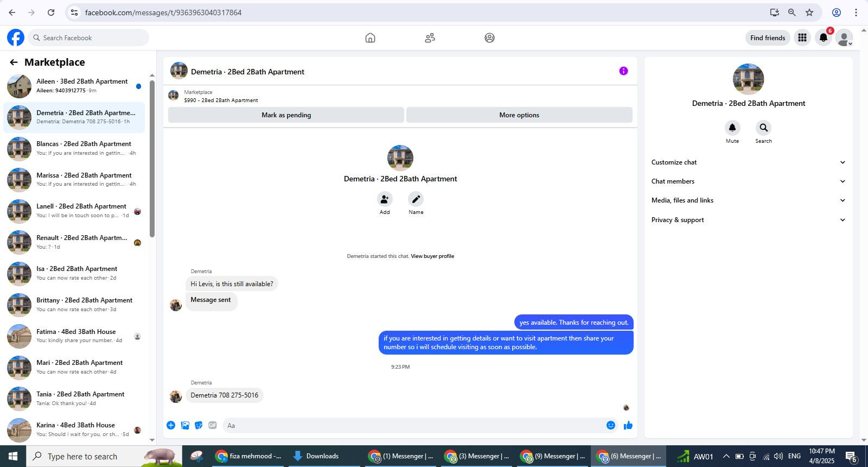
Task: Switch to (1) Messenger taskbar window
Action: click(x=401, y=456)
